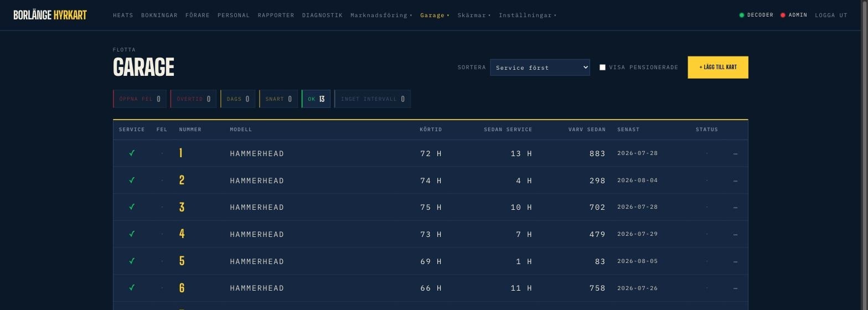868x310 pixels.
Task: Select the laps value 883
Action: pyautogui.click(x=597, y=153)
